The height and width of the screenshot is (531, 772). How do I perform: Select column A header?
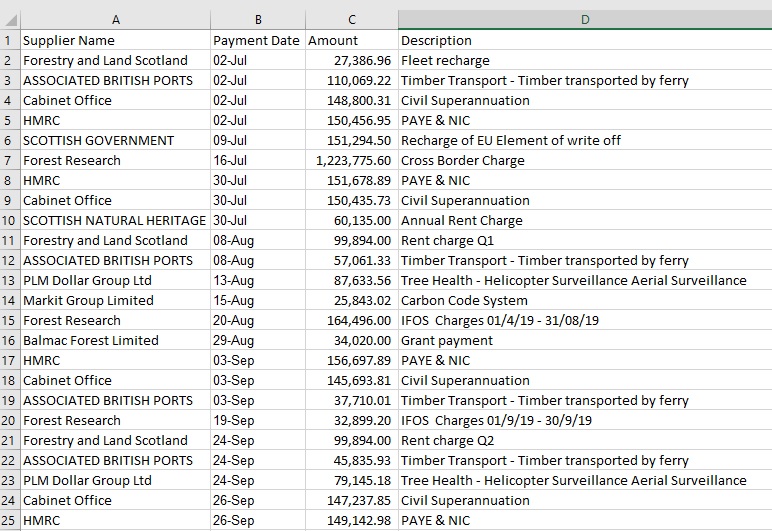(x=115, y=20)
